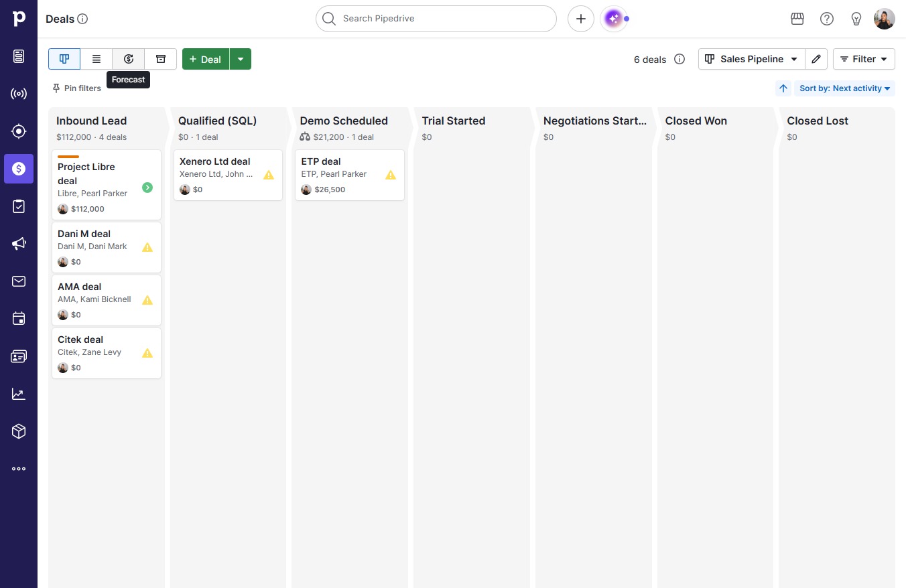The image size is (906, 588).
Task: Open the Activities calendar sidebar icon
Action: point(19,319)
